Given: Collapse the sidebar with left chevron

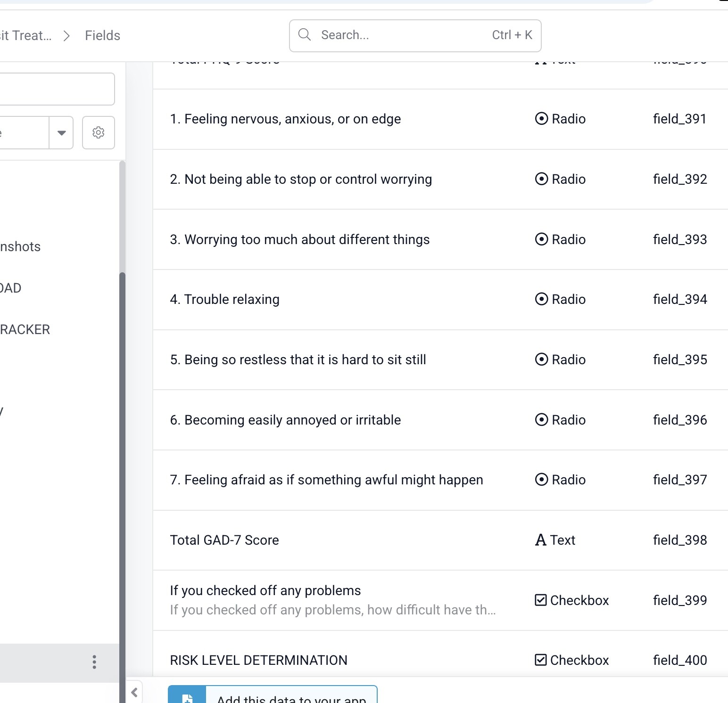Looking at the screenshot, I should point(134,692).
